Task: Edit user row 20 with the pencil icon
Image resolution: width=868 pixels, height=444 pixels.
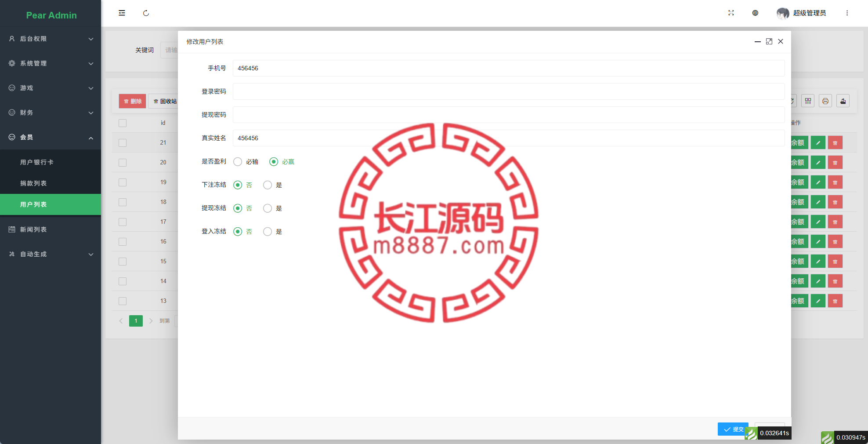Action: (818, 163)
